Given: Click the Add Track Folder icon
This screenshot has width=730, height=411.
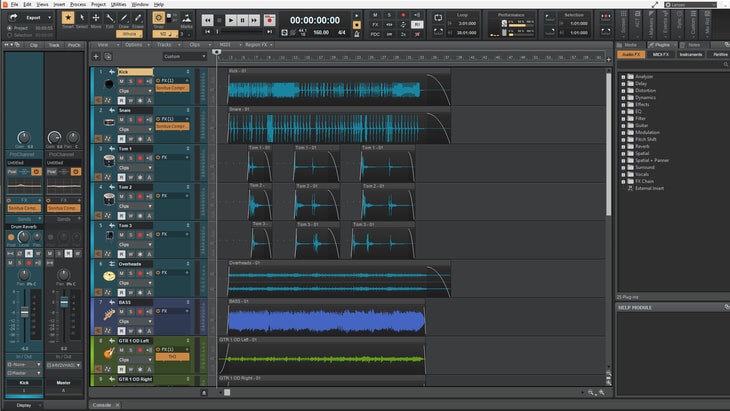Looking at the screenshot, I should tap(108, 56).
